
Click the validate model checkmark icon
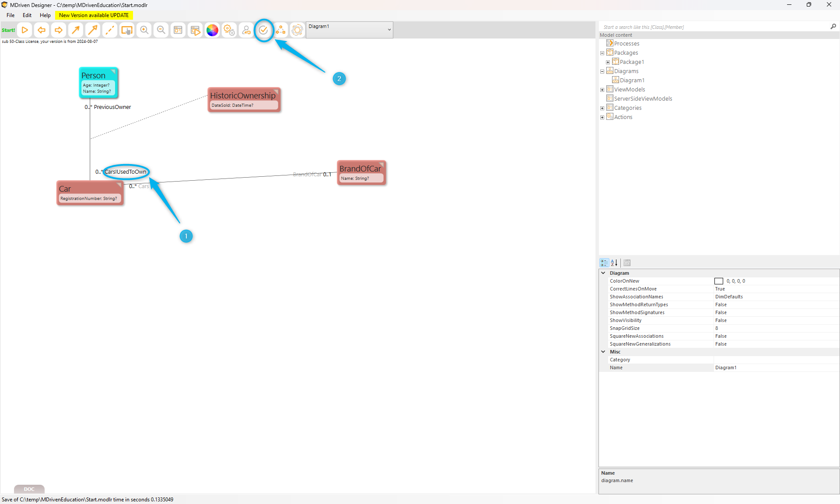[263, 30]
